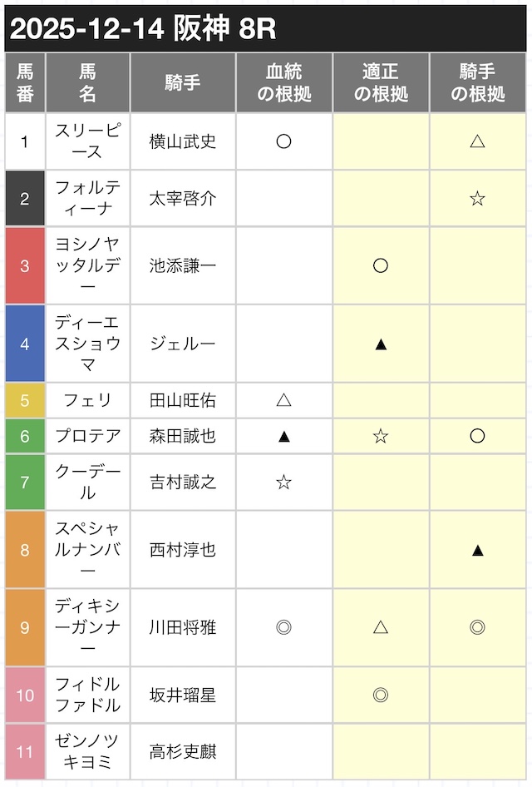Click the 適正の根拠 column header
Screen dimensions: 532x787
[x=381, y=82]
